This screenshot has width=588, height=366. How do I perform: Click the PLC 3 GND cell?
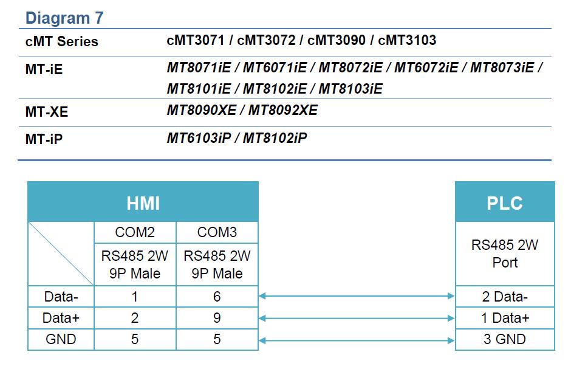coord(504,339)
